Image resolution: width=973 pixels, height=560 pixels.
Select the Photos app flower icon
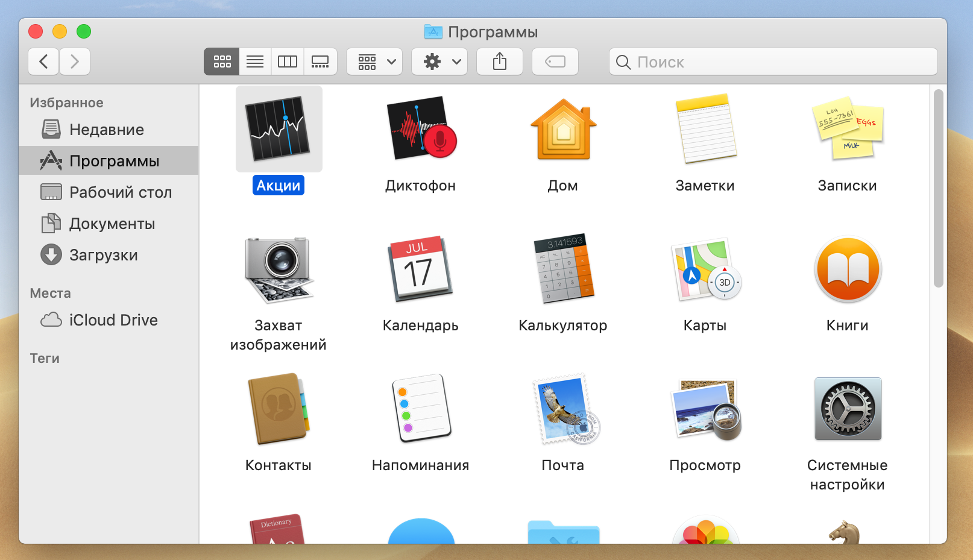pyautogui.click(x=705, y=529)
